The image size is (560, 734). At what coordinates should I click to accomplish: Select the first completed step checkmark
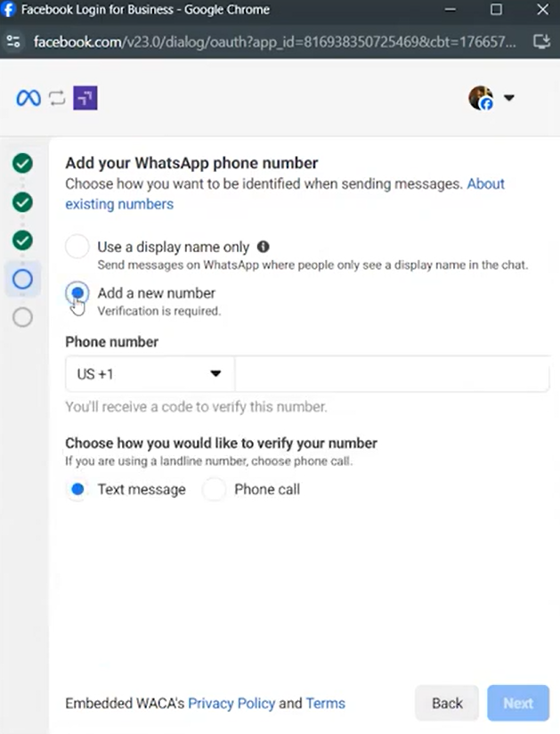22,163
